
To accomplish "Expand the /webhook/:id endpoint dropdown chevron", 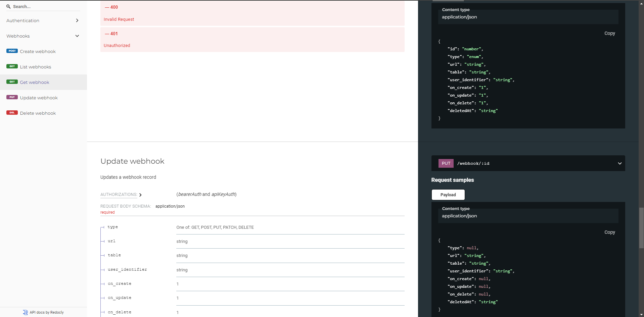I will [x=619, y=163].
